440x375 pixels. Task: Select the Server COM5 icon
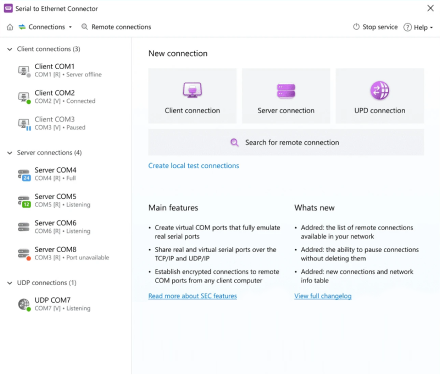pos(24,201)
